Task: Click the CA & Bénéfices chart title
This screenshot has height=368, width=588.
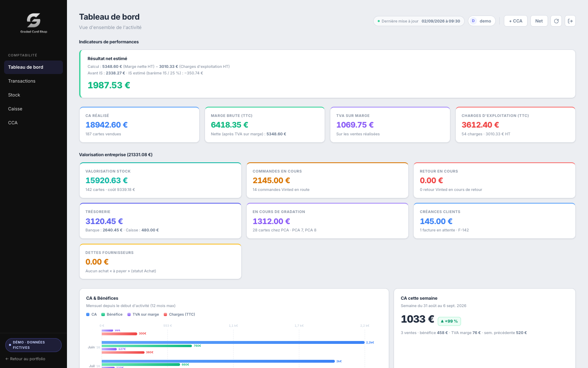Action: [102, 298]
